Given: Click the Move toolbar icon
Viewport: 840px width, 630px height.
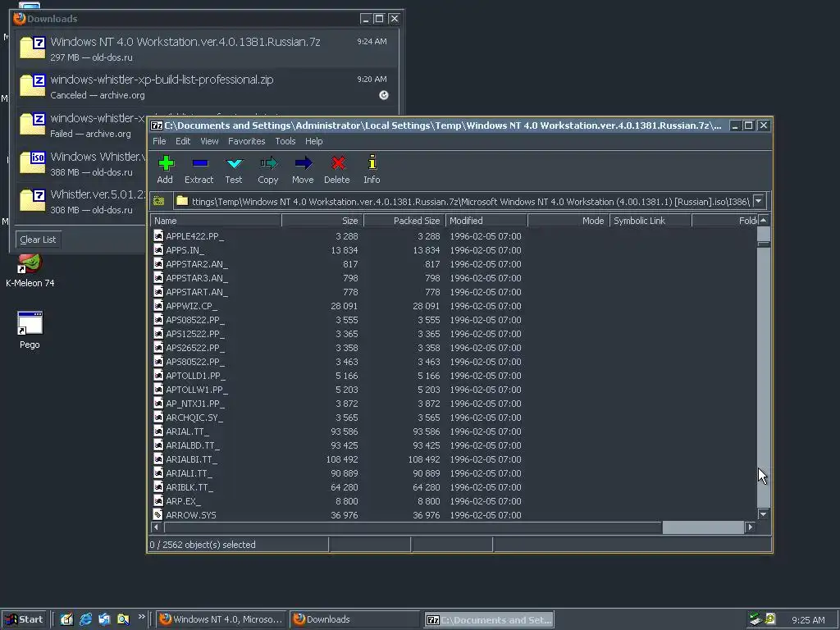Looking at the screenshot, I should pyautogui.click(x=304, y=163).
